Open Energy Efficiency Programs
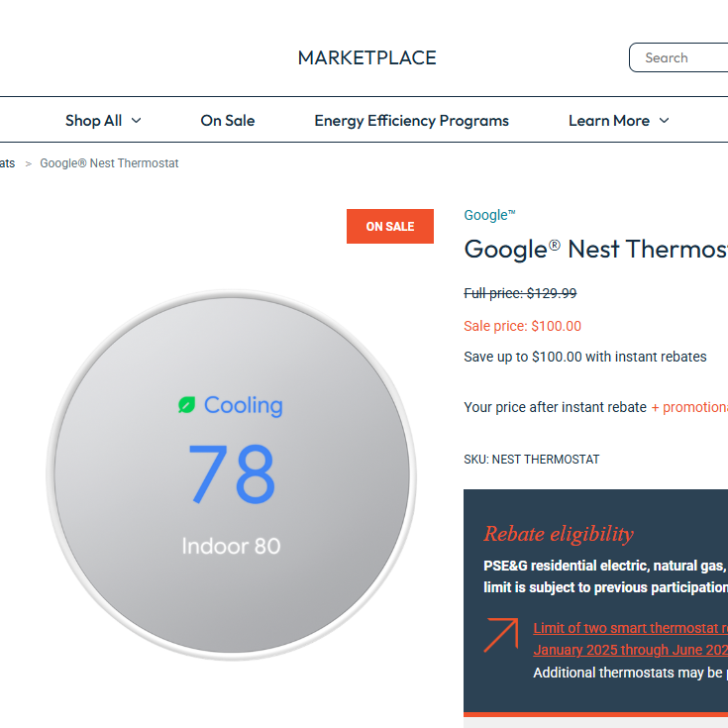Image resolution: width=728 pixels, height=728 pixels. (x=411, y=121)
